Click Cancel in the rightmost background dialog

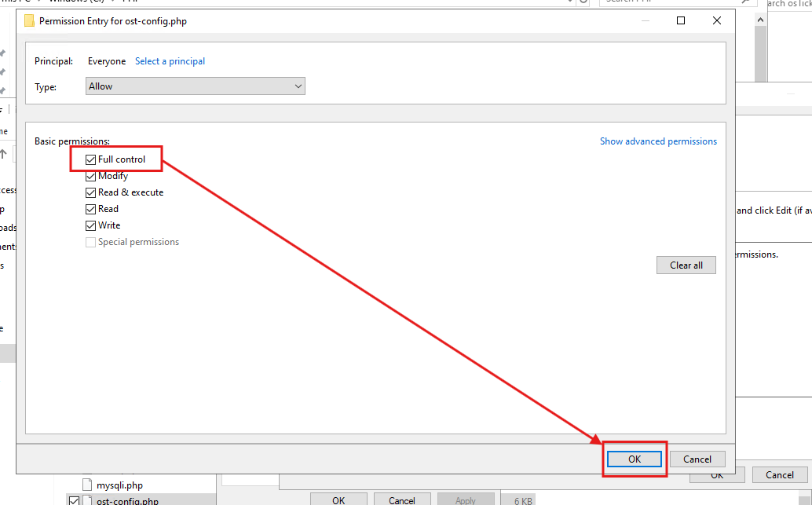click(x=779, y=475)
